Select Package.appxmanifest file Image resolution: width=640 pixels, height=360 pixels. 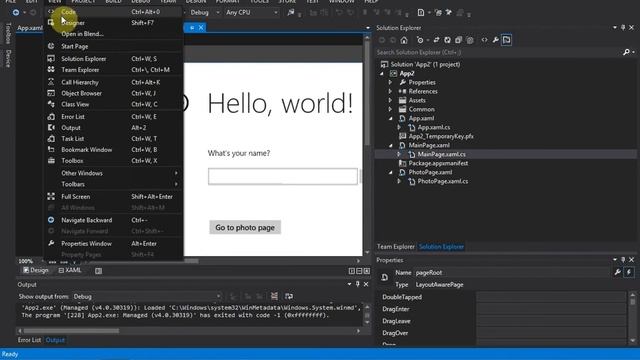438,163
